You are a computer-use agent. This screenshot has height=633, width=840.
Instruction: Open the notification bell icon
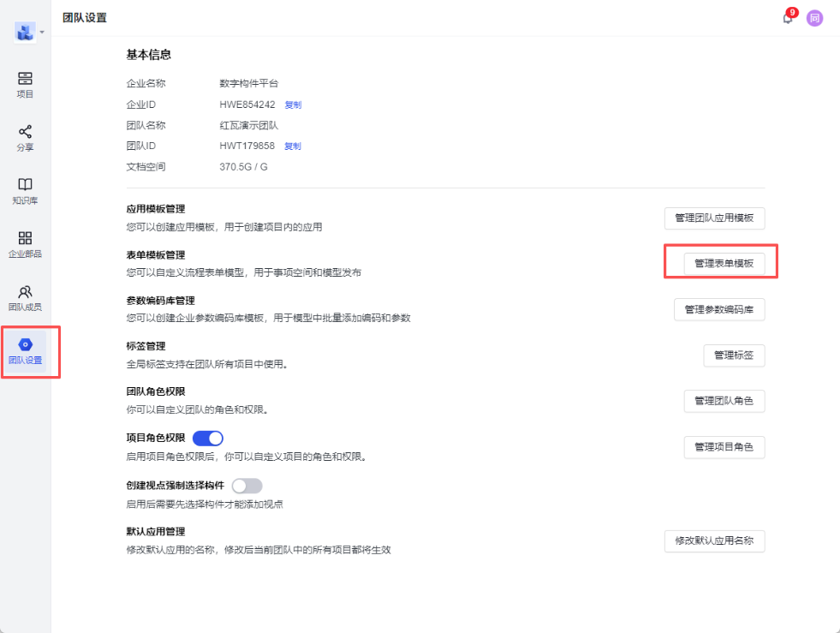pos(787,18)
